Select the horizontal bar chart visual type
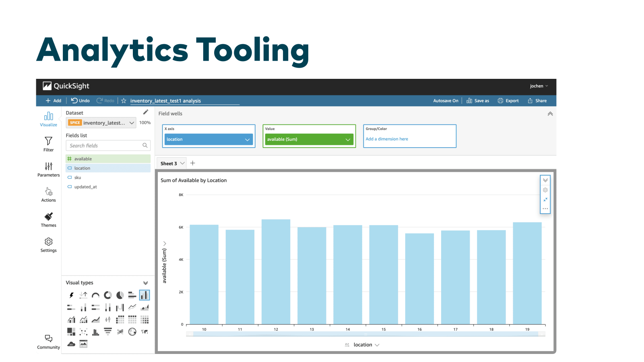This screenshot has width=644, height=362. click(132, 295)
